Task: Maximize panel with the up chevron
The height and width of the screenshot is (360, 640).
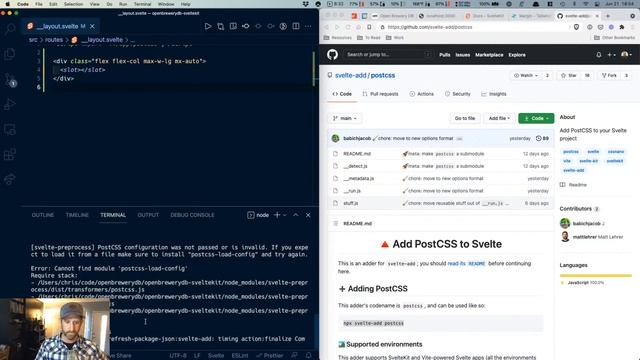Action: point(296,215)
